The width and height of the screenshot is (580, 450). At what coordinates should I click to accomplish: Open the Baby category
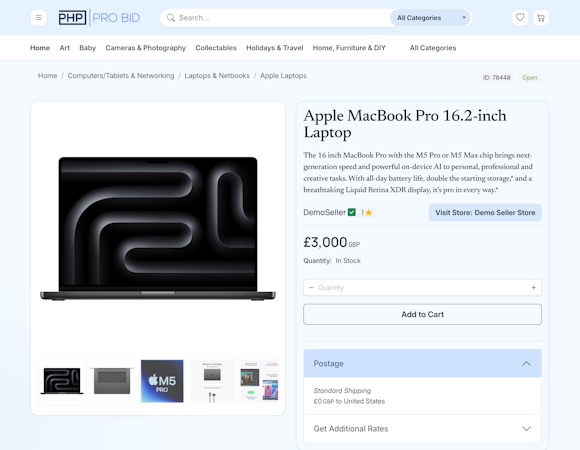(x=87, y=48)
